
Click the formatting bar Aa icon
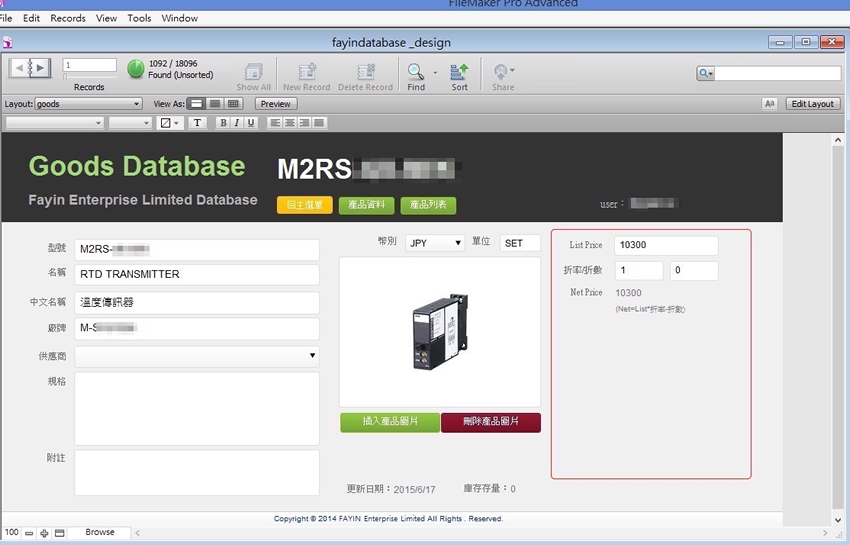(769, 104)
